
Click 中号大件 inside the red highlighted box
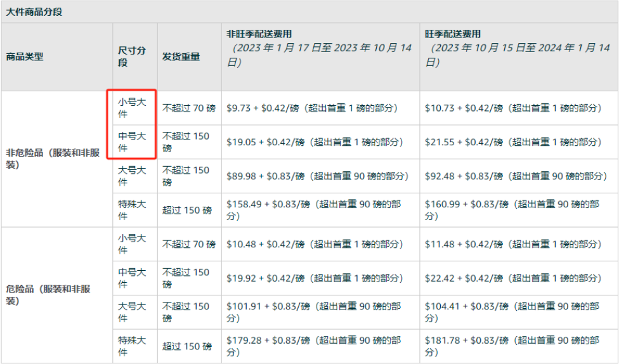point(131,141)
